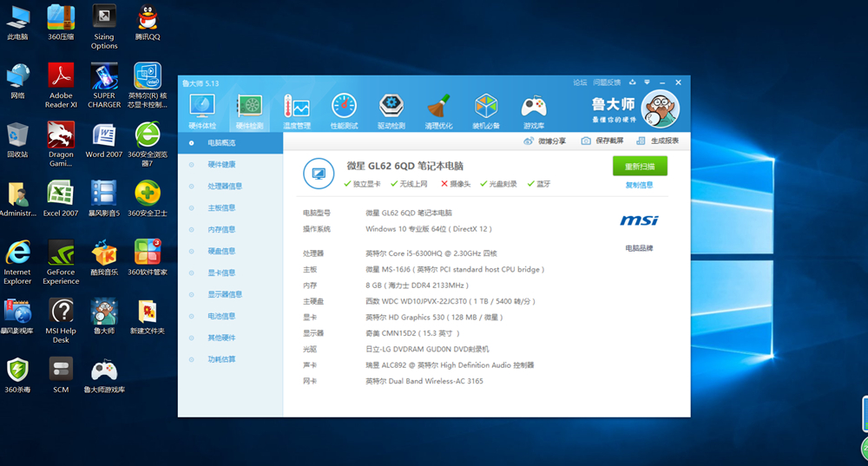Viewport: 868px width, 466px height.
Task: Open 暴风影音5 desktop icon
Action: [x=104, y=199]
